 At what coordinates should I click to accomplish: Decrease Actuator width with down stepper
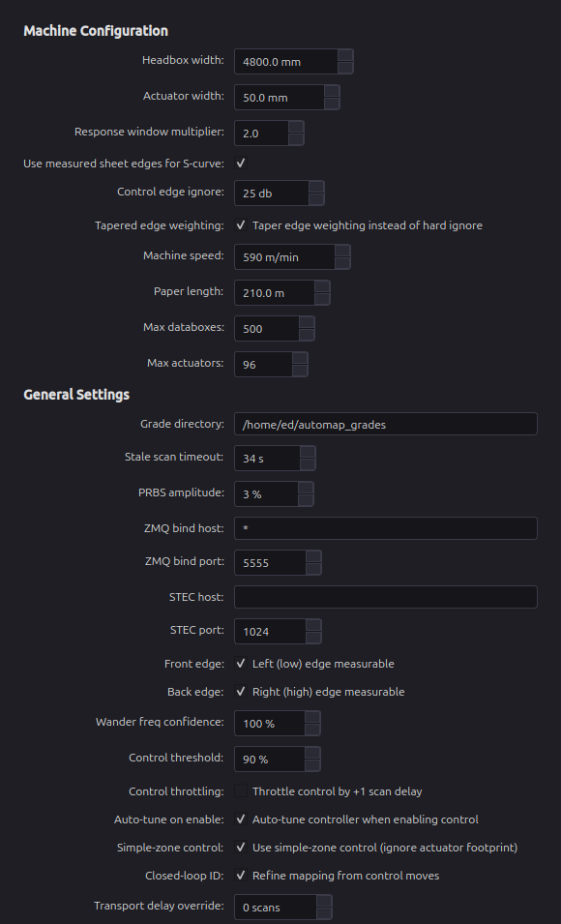(x=332, y=104)
